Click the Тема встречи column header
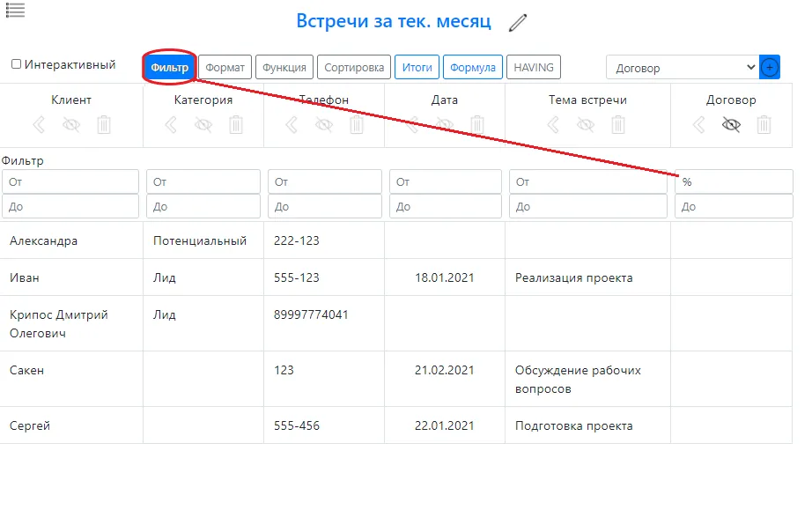Viewport: 812px width, 510px height. [587, 100]
